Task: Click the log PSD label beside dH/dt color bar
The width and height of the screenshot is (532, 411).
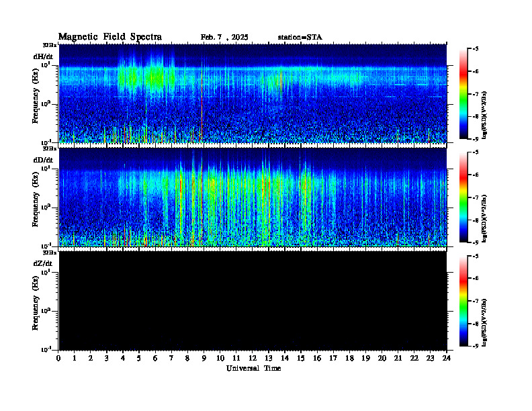Action: tap(485, 115)
